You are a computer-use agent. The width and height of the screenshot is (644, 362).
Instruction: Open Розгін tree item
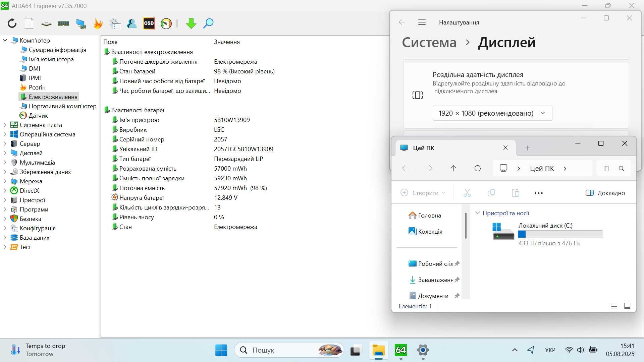[37, 87]
